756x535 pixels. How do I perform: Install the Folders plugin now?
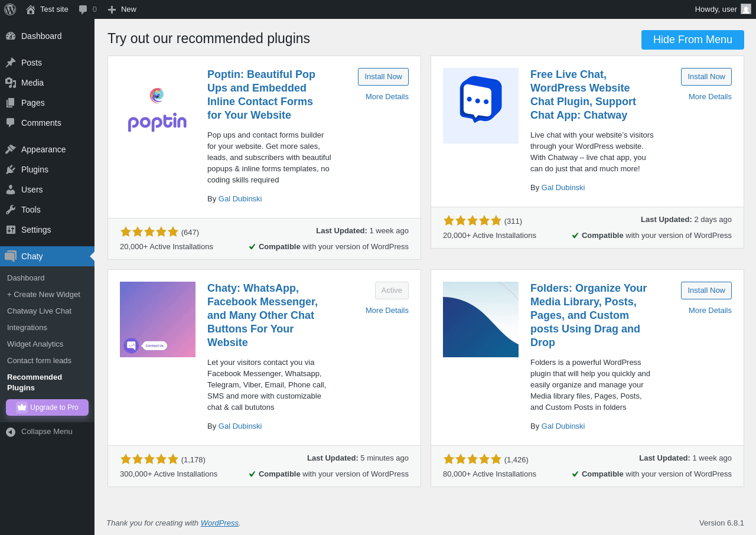[706, 291]
